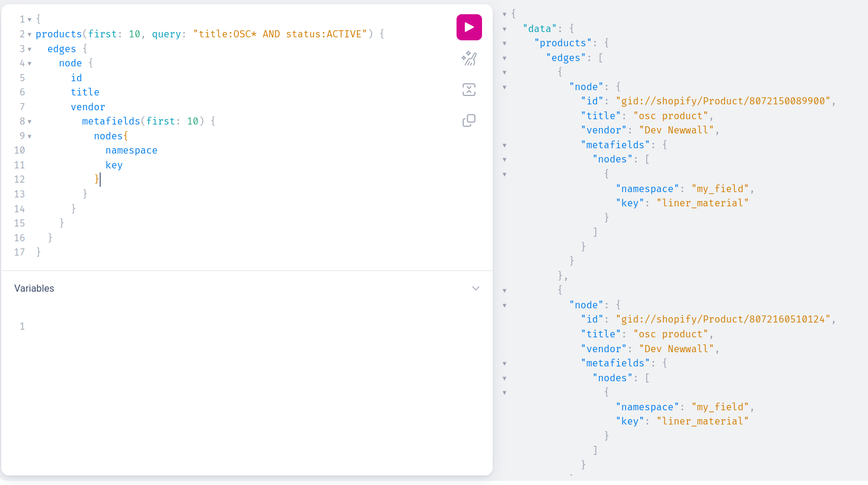Open the Variables tab label
Image resolution: width=868 pixels, height=485 pixels.
(x=34, y=289)
